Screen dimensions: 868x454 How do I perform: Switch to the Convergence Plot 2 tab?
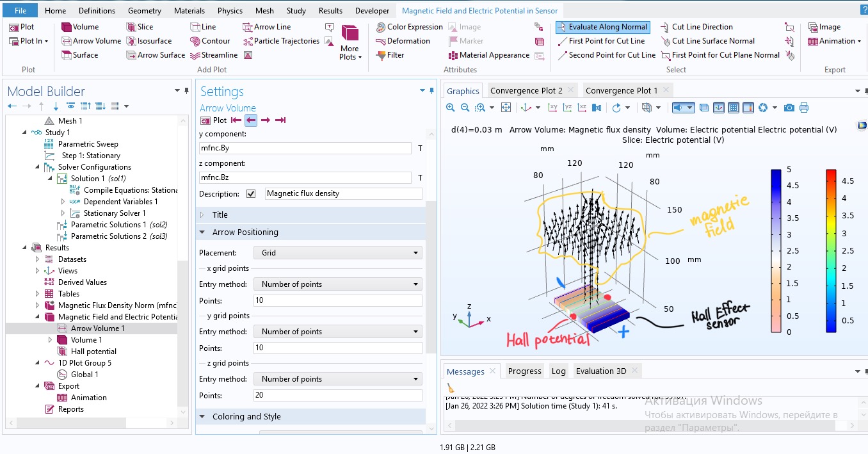(526, 91)
